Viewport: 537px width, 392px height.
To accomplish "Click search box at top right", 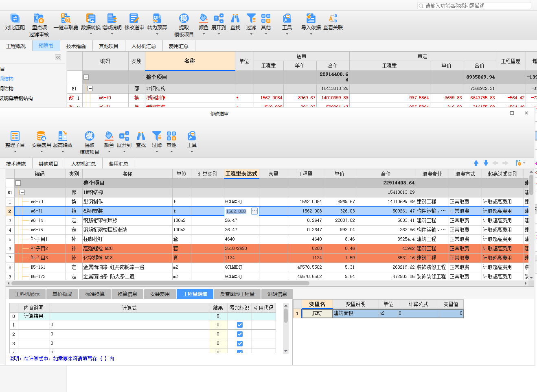I will click(x=474, y=6).
